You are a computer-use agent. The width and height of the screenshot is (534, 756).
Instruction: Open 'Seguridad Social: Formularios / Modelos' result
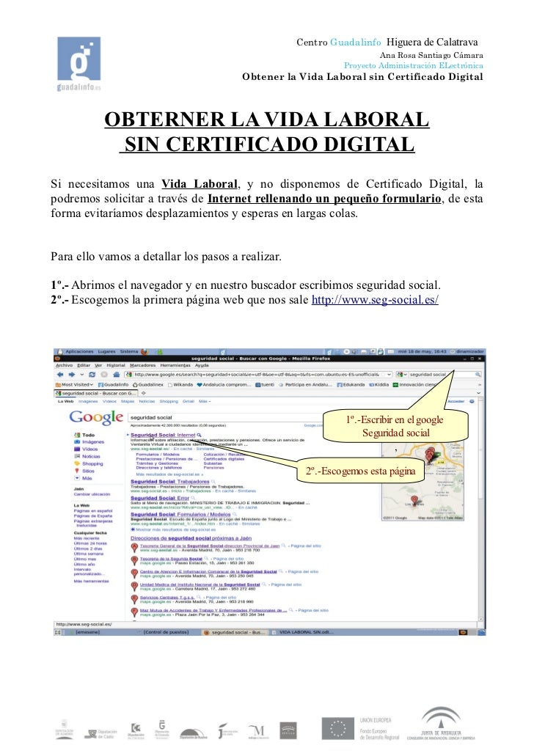coord(180,514)
